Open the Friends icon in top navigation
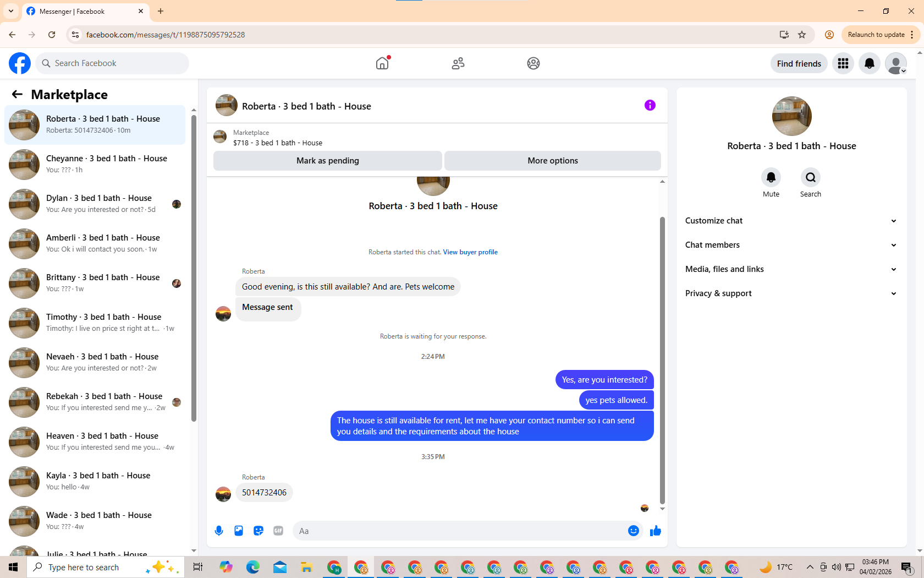 point(458,63)
